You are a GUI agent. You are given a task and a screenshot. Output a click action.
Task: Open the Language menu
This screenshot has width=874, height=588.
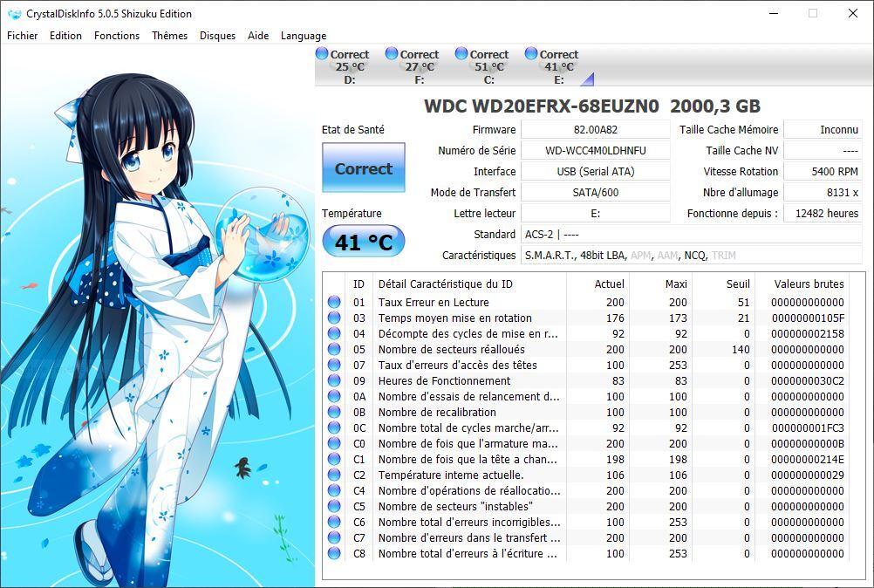[x=304, y=36]
